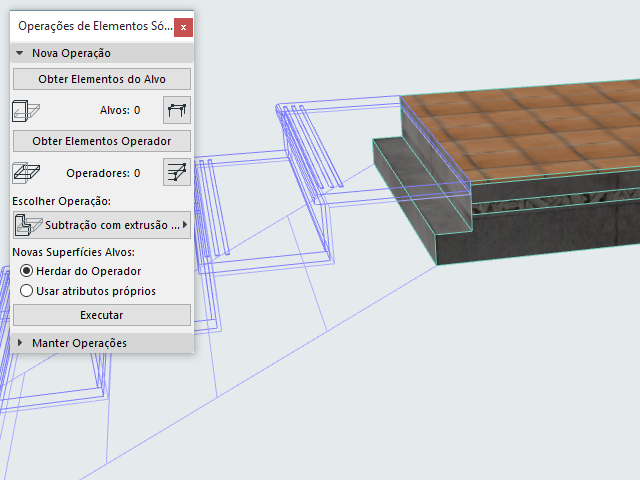640x480 pixels.
Task: Choose Usar atributos próprios option
Action: click(27, 291)
